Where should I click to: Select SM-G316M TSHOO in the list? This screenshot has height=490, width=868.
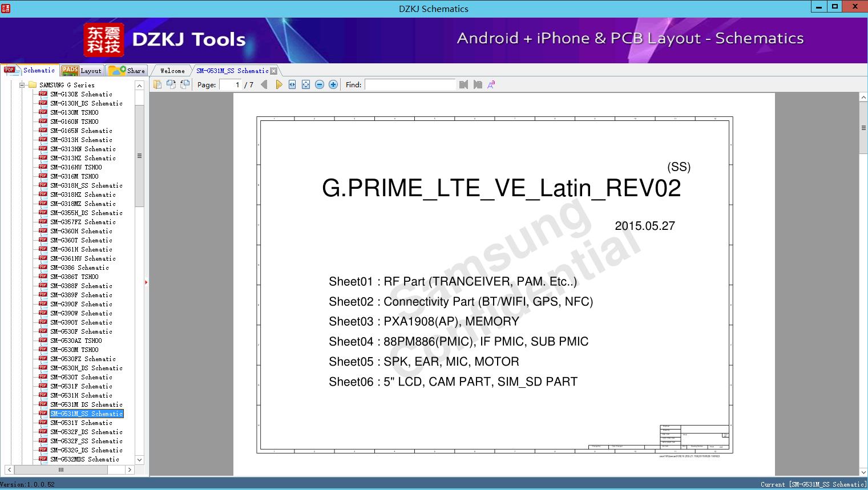click(x=74, y=176)
